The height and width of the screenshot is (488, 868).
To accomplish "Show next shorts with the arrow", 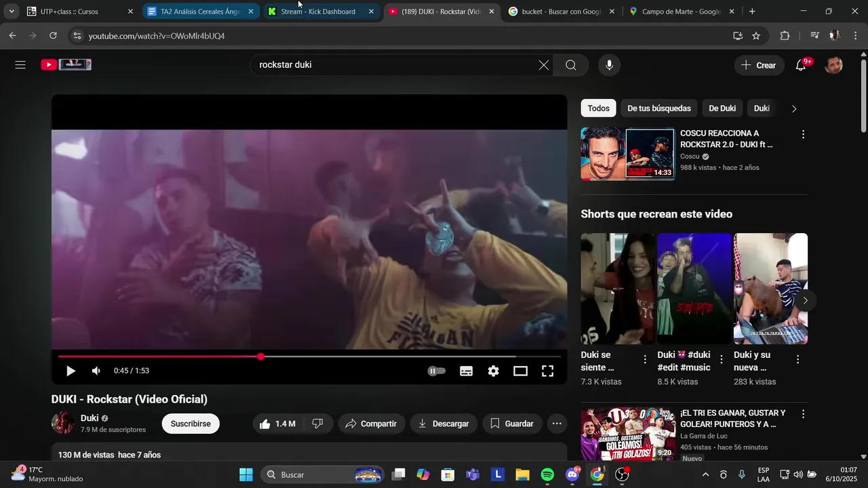I will tap(805, 300).
